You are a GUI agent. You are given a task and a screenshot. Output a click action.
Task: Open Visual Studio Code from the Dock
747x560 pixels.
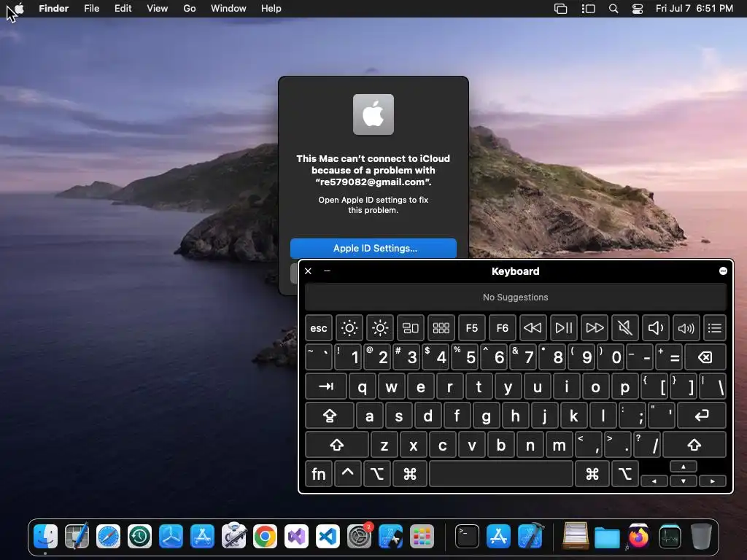tap(328, 537)
